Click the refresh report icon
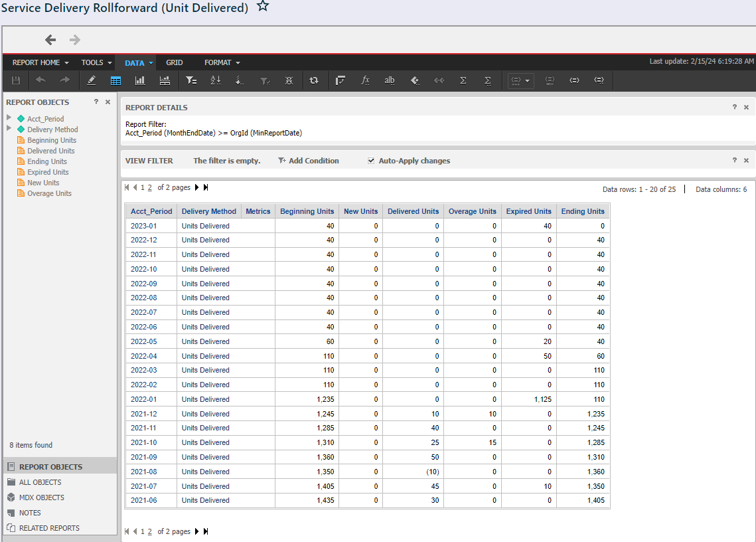 coord(314,80)
